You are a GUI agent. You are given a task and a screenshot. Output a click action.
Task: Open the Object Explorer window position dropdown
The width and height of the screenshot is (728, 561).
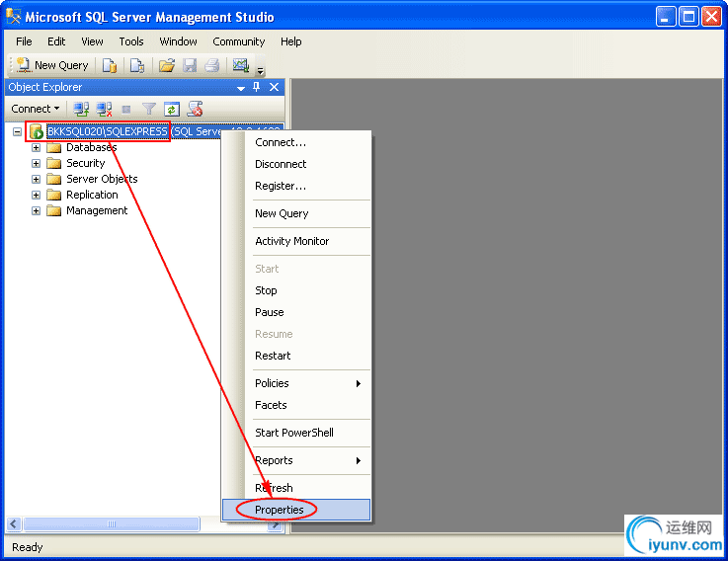(240, 88)
